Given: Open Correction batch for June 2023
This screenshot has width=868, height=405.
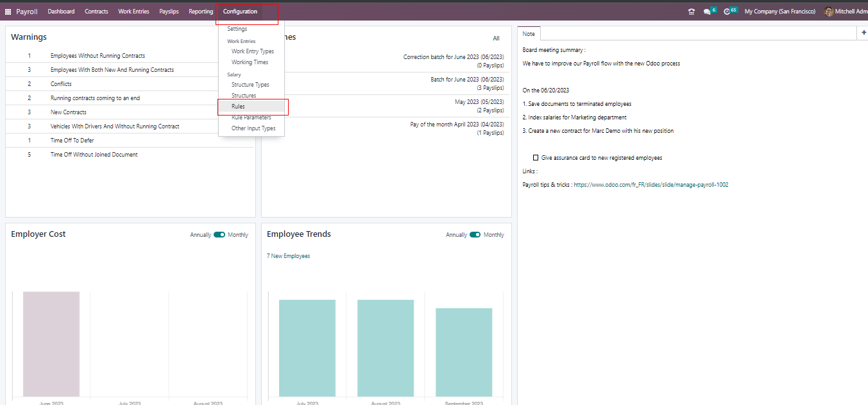Looking at the screenshot, I should click(x=454, y=57).
